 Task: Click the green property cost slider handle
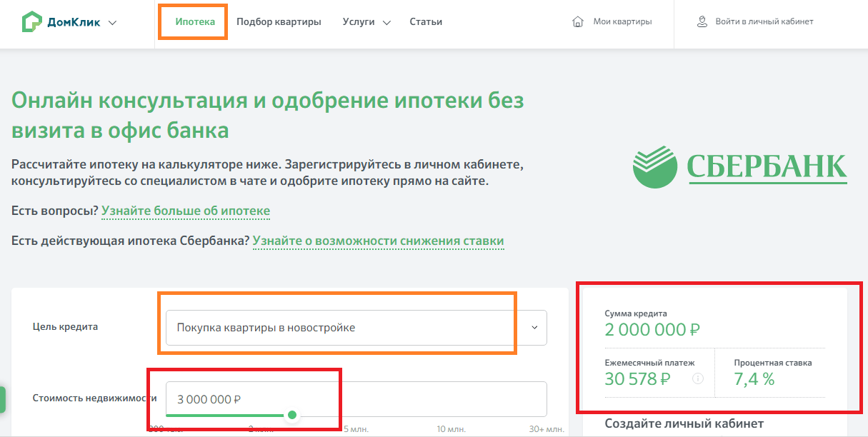coord(291,415)
